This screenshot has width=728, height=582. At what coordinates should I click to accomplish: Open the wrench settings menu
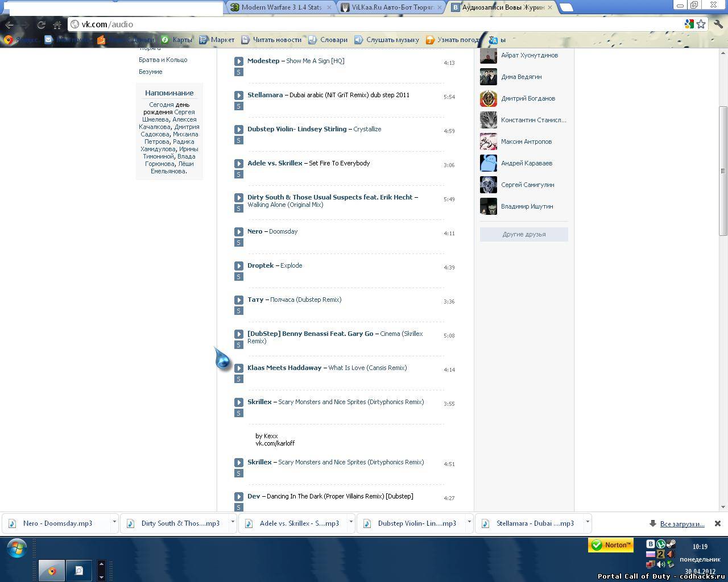[718, 24]
